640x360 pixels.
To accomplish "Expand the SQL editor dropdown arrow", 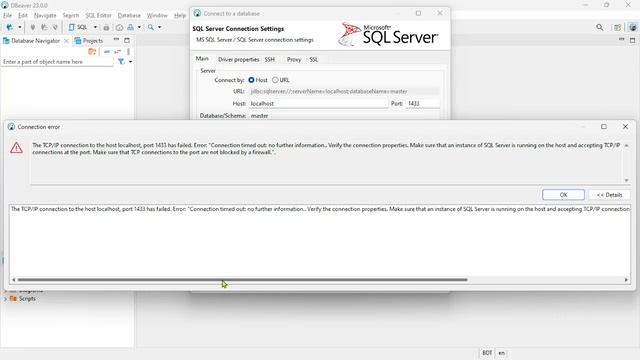I will [95, 27].
